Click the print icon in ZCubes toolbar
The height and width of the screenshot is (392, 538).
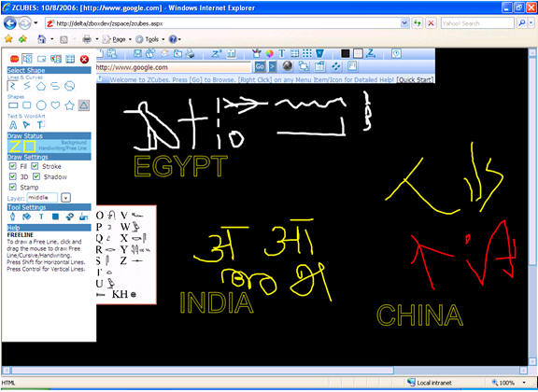coord(191,53)
